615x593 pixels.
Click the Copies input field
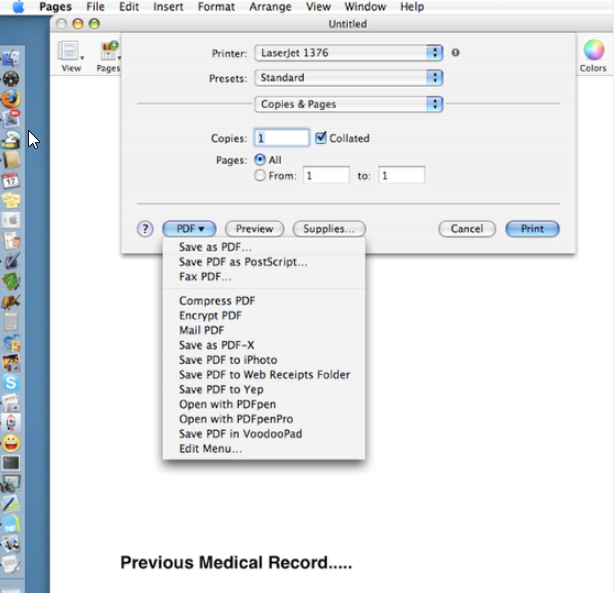[x=282, y=138]
